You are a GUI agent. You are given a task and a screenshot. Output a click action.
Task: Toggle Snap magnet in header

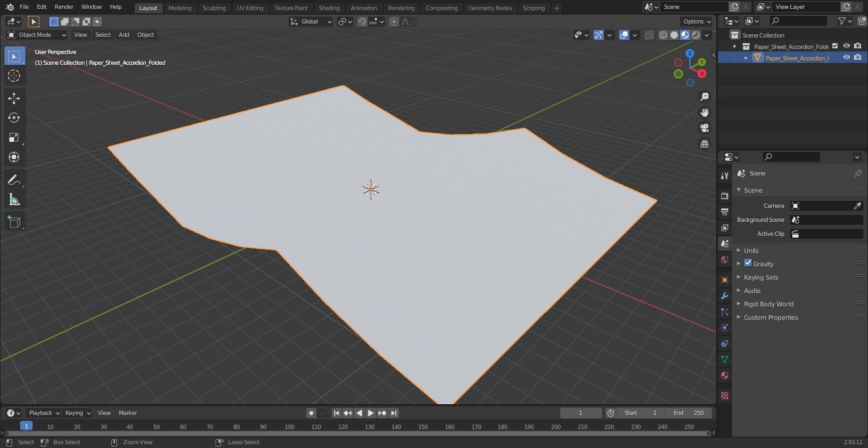click(362, 22)
